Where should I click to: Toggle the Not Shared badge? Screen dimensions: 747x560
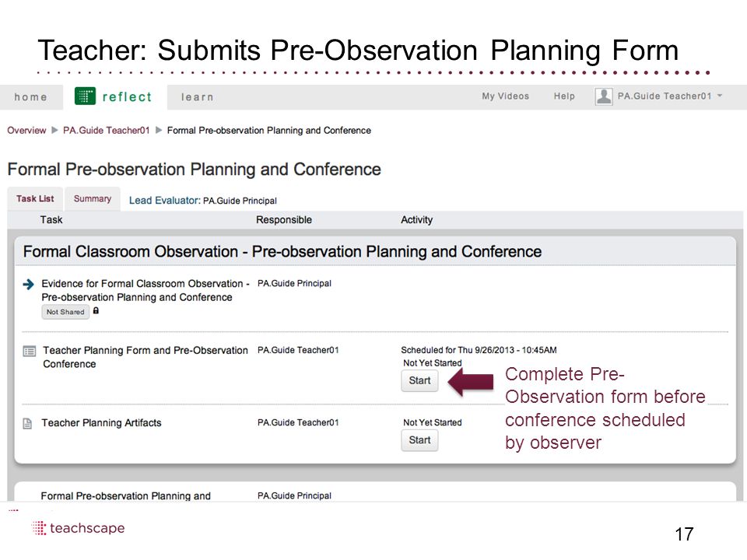click(65, 312)
